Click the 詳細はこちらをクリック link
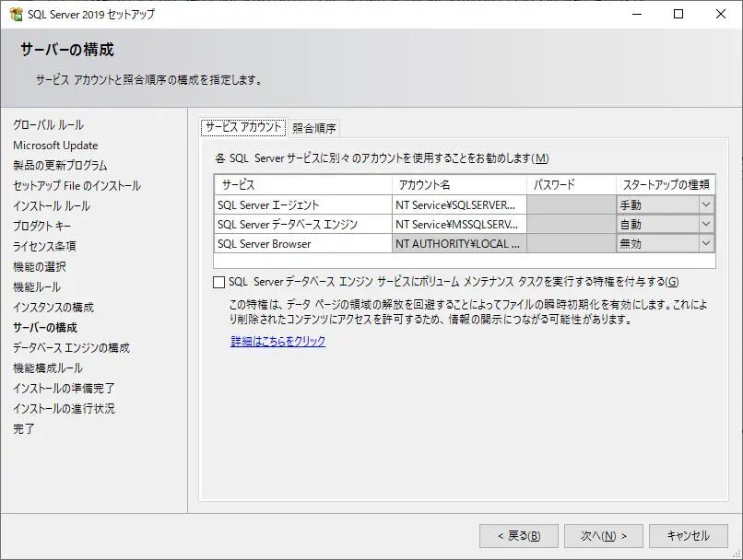The image size is (743, 560). (x=278, y=342)
